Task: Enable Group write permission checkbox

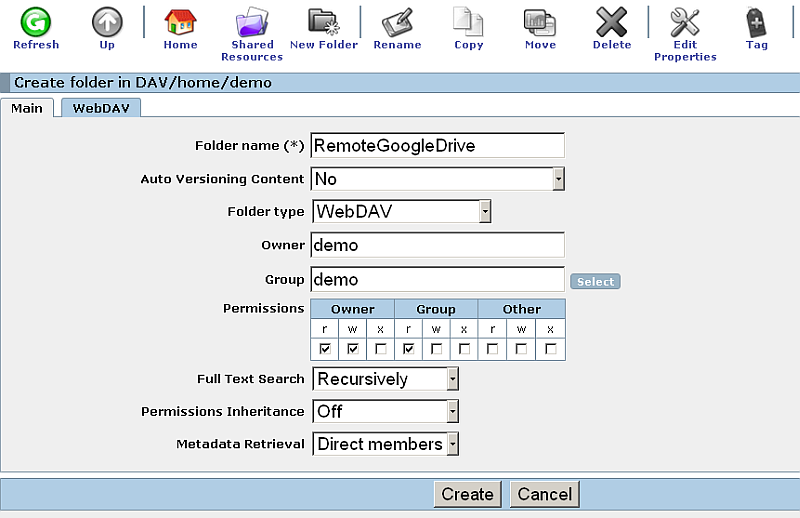Action: (436, 349)
